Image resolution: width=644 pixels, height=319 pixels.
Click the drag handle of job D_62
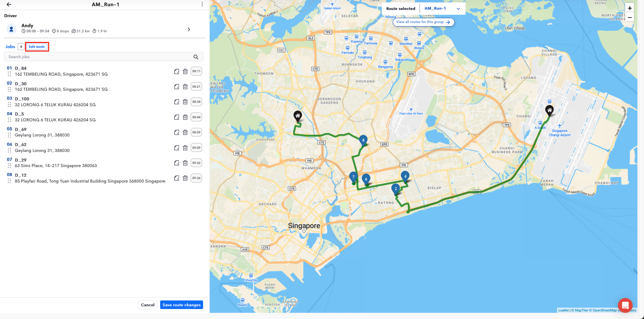[9, 150]
